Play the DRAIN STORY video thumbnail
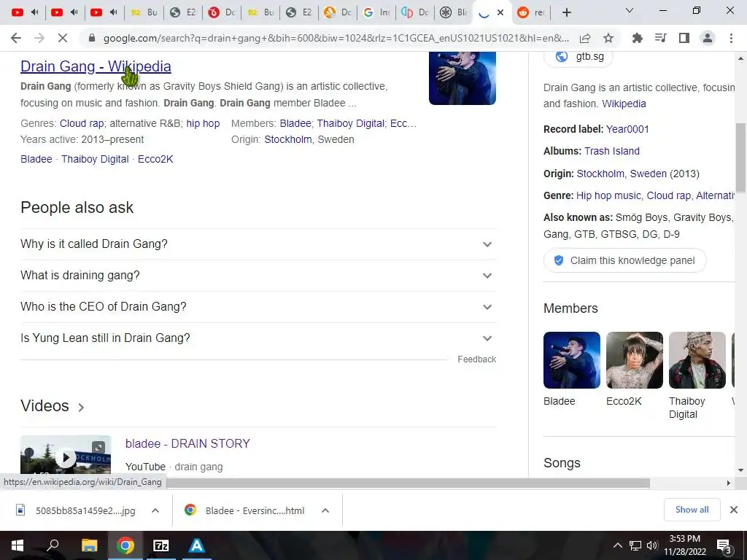The width and height of the screenshot is (747, 560). pos(66,455)
